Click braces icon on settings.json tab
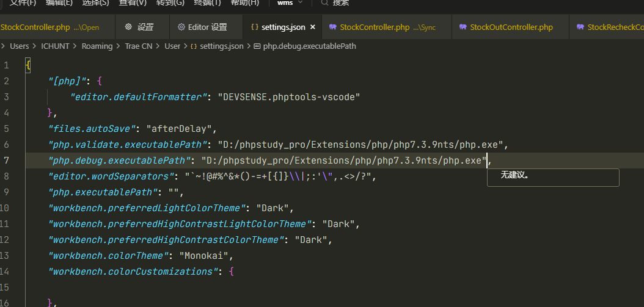Viewport: 644px width, 307px height. click(255, 27)
